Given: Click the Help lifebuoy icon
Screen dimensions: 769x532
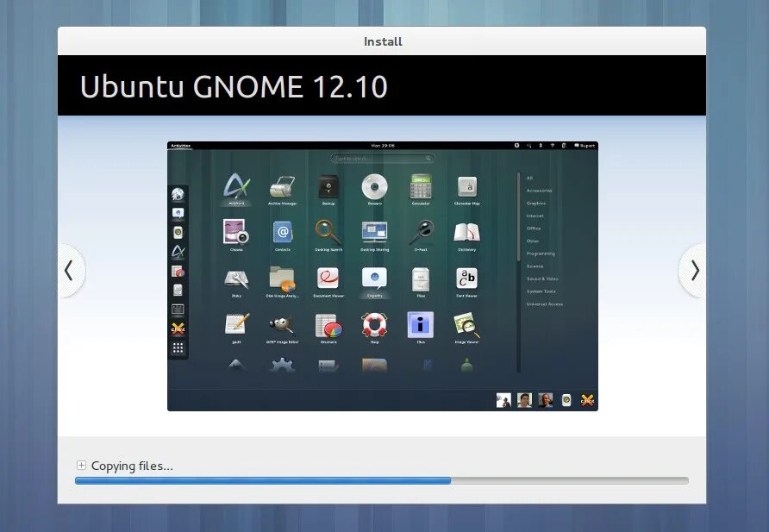Looking at the screenshot, I should click(375, 324).
